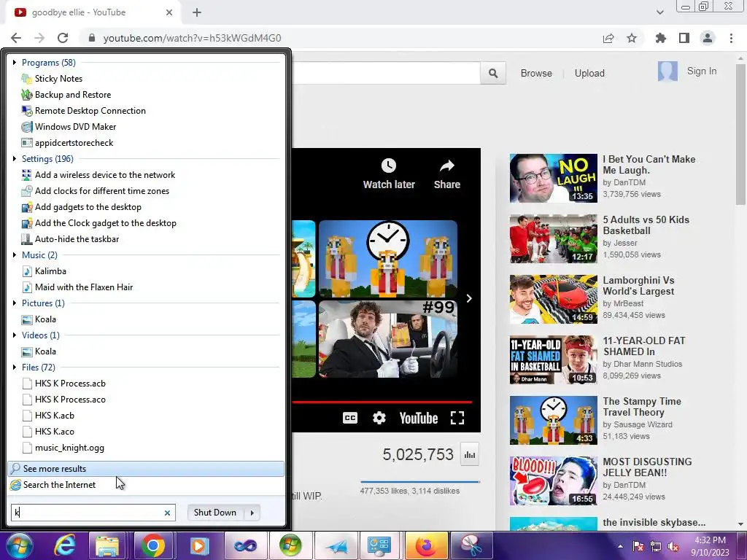Open Add a wireless device to the network
Viewport: 747px width, 560px height.
tap(98, 175)
